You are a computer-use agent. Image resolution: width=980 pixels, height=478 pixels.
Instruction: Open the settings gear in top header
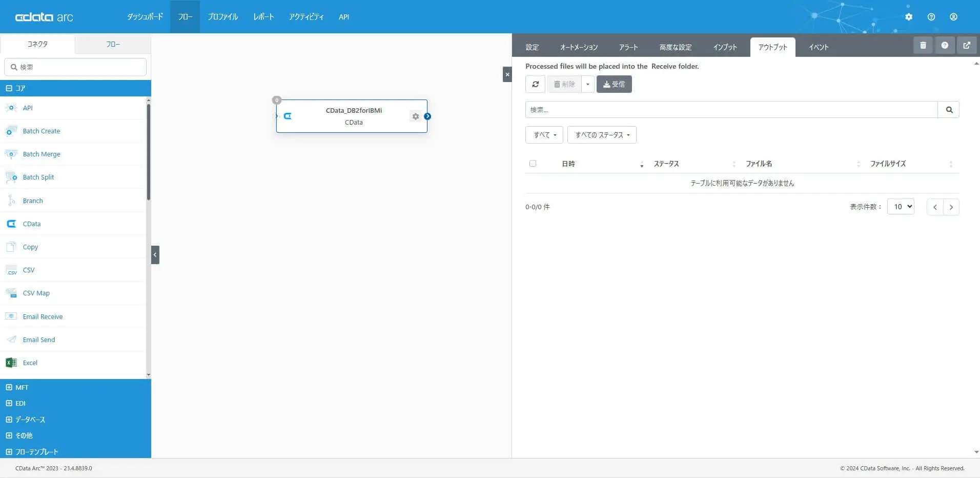coord(909,17)
